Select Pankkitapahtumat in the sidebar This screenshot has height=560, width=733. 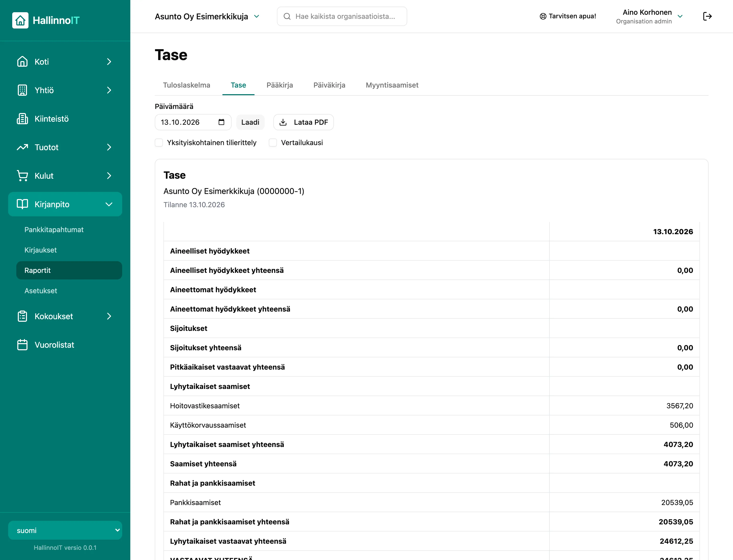(x=54, y=230)
